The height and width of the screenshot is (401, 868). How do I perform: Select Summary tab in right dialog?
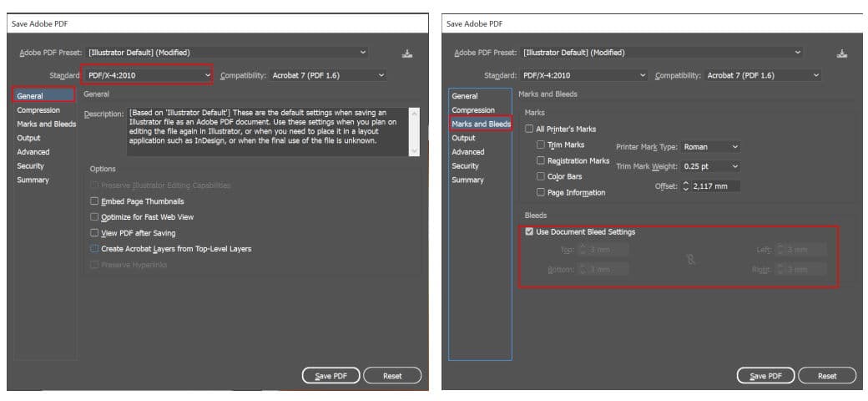coord(467,180)
